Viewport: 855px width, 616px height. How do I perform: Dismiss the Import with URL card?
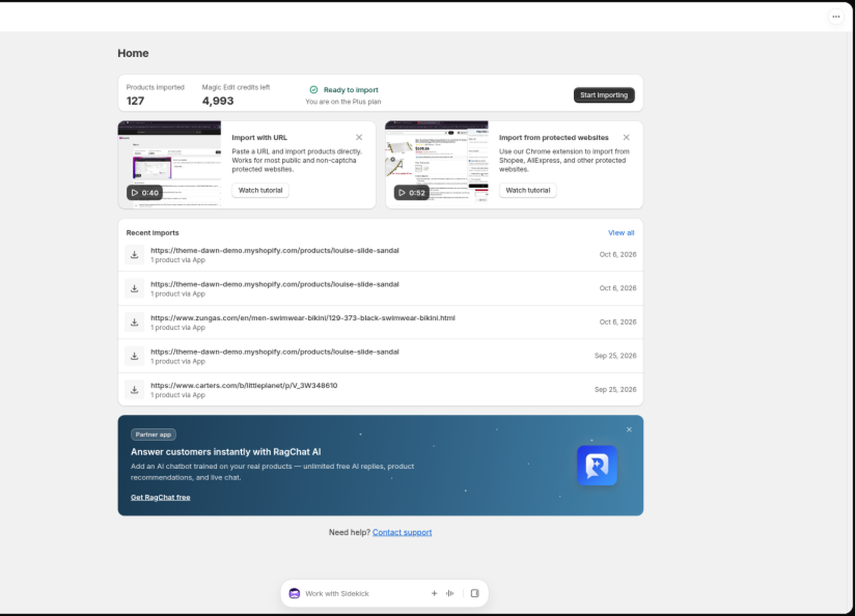click(x=359, y=137)
